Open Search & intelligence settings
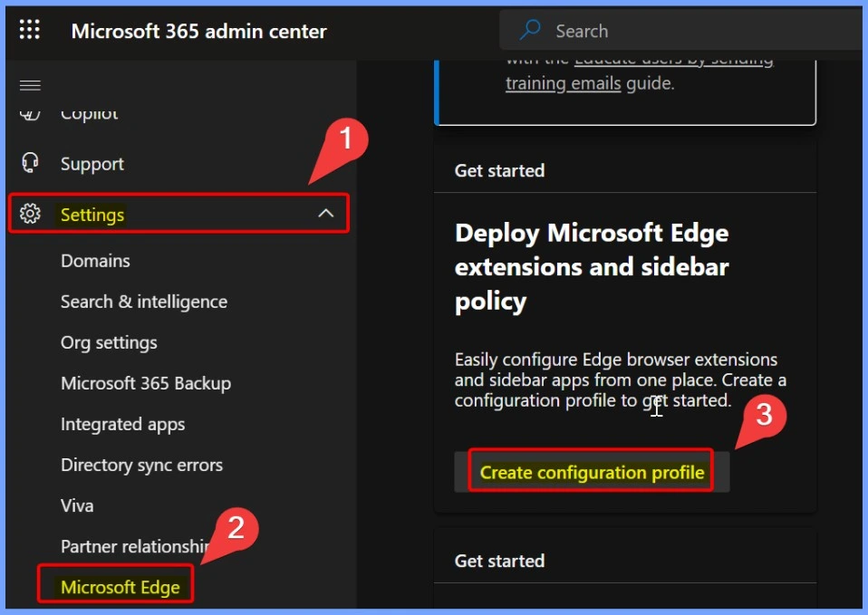Screen dimensions: 868x615 (x=144, y=302)
